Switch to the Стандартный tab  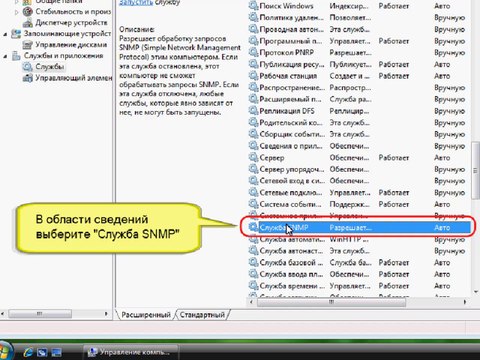click(202, 315)
